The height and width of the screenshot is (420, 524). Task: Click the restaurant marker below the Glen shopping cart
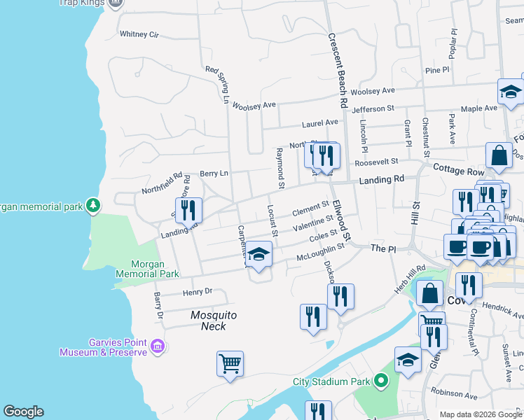click(434, 338)
